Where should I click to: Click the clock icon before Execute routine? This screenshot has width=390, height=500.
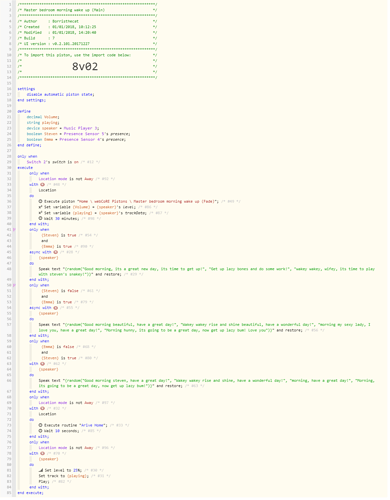40,426
